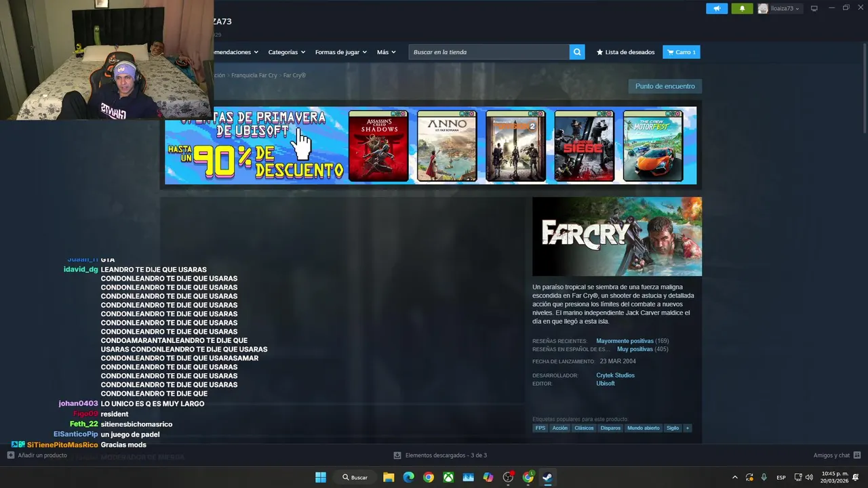Select the Acción tag

pyautogui.click(x=559, y=428)
